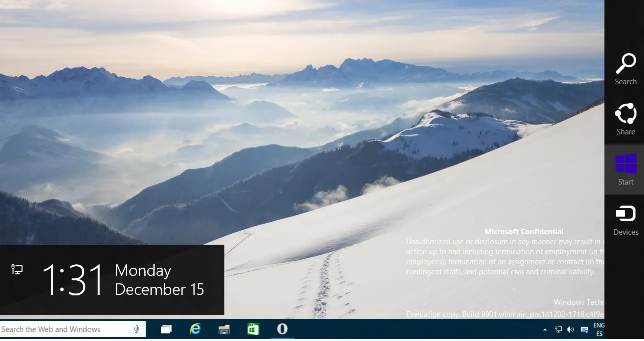644x341 pixels.
Task: Open the Windows Store taskbar icon
Action: coord(253,329)
